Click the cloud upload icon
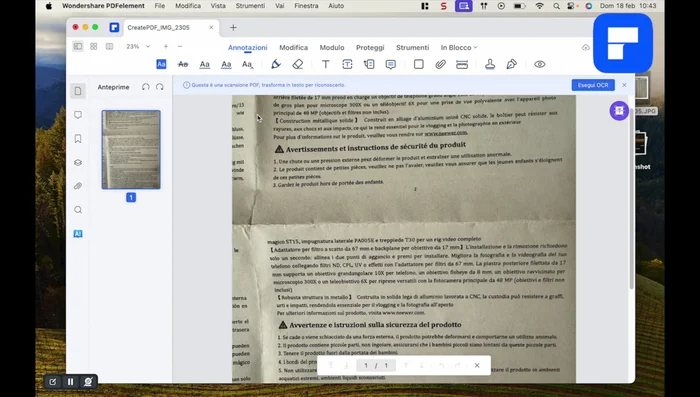 click(x=586, y=47)
